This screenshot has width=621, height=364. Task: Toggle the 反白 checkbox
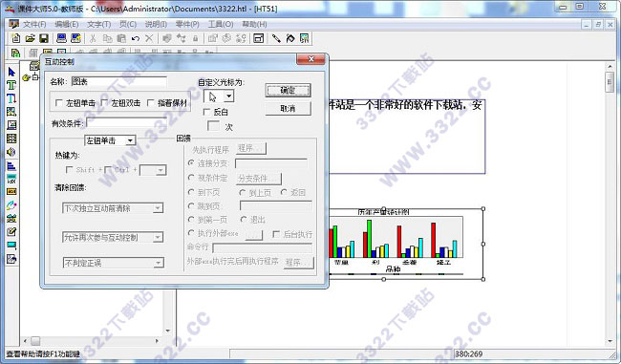(206, 112)
